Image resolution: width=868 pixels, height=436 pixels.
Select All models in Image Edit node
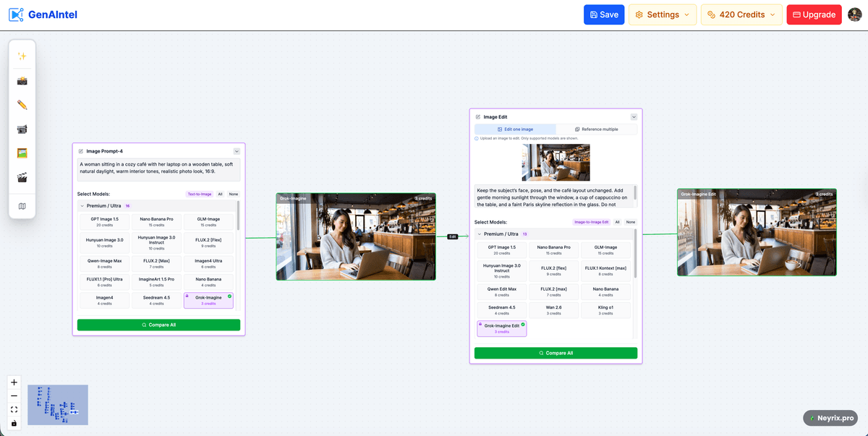618,222
